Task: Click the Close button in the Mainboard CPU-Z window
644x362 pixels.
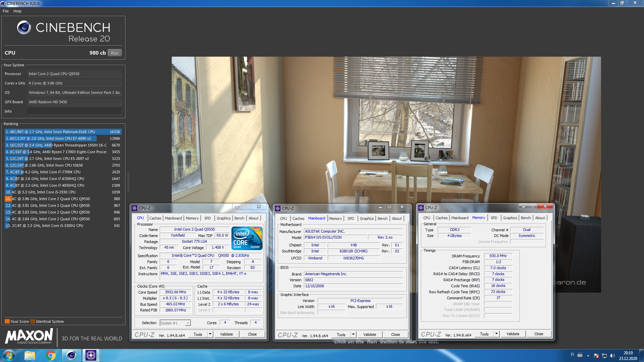Action: tap(395, 335)
